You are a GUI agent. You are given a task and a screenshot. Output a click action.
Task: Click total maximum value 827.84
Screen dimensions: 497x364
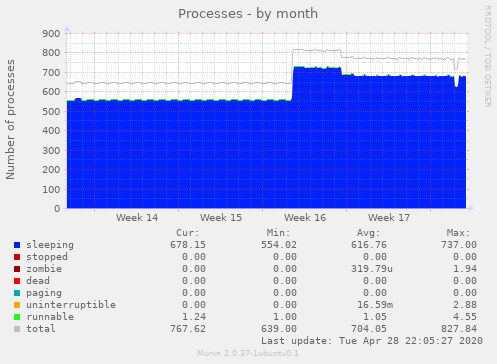pos(459,329)
